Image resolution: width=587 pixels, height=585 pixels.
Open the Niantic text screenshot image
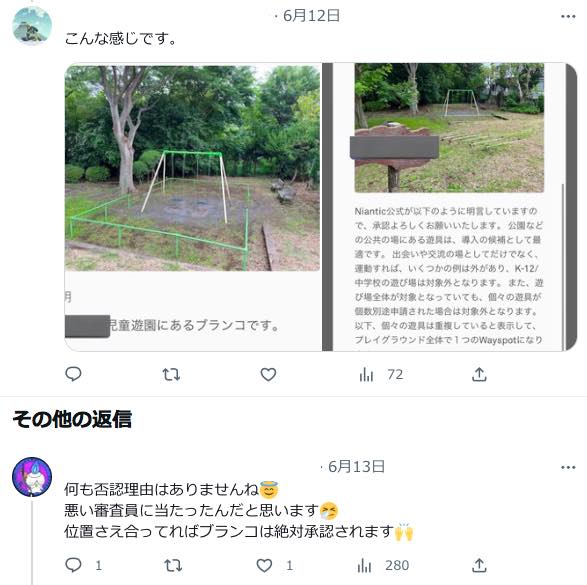(450, 207)
